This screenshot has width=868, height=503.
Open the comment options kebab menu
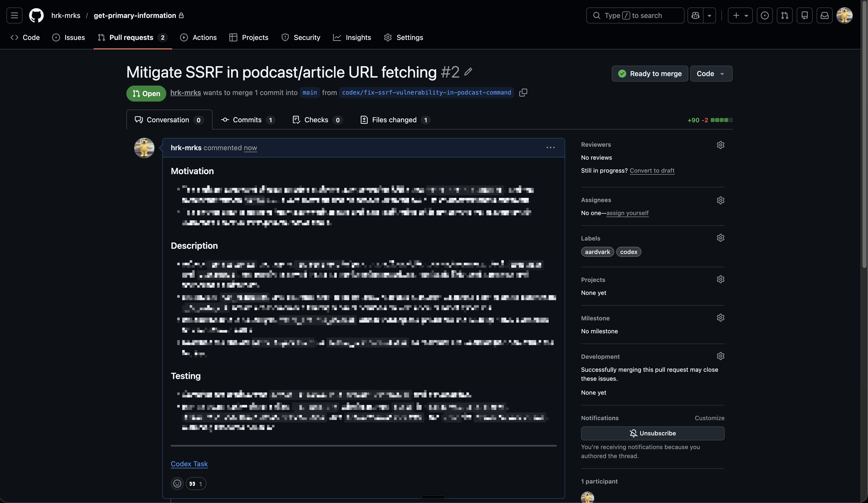550,147
